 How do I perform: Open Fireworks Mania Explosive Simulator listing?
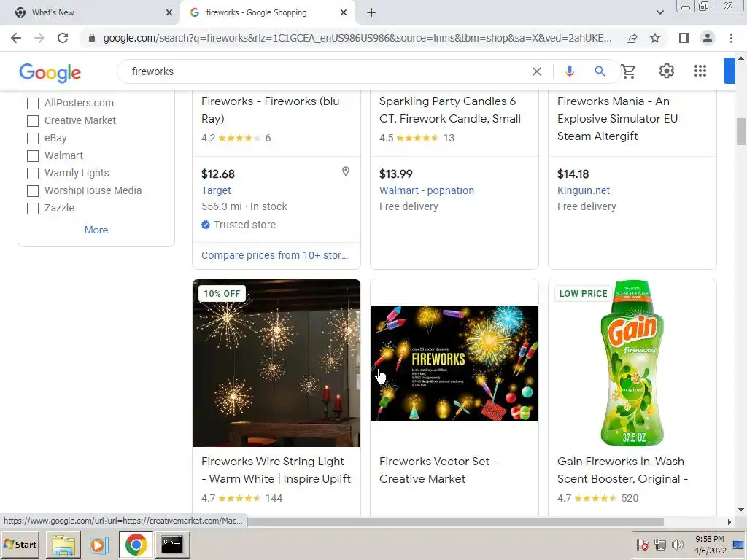tap(617, 119)
